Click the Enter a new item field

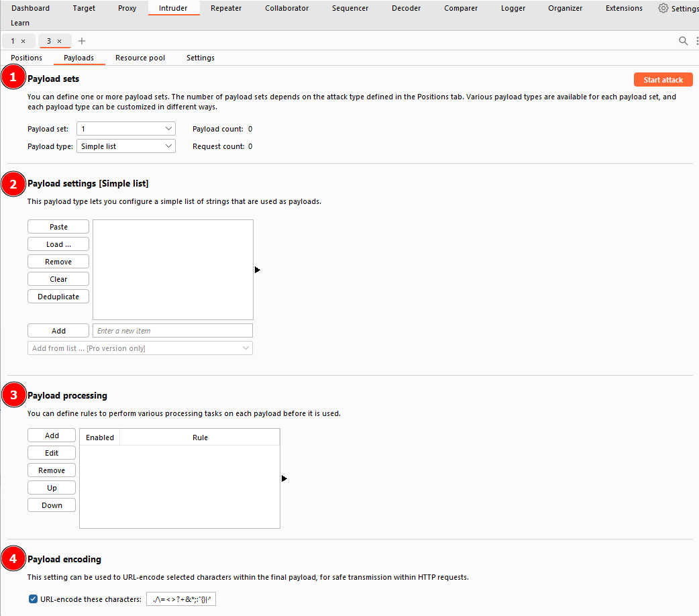coord(172,330)
